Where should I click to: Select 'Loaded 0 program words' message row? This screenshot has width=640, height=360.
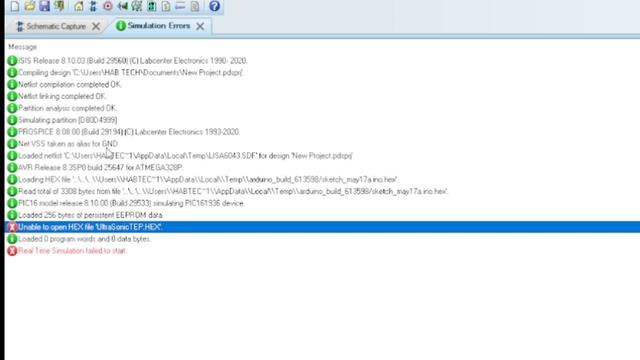(79, 239)
